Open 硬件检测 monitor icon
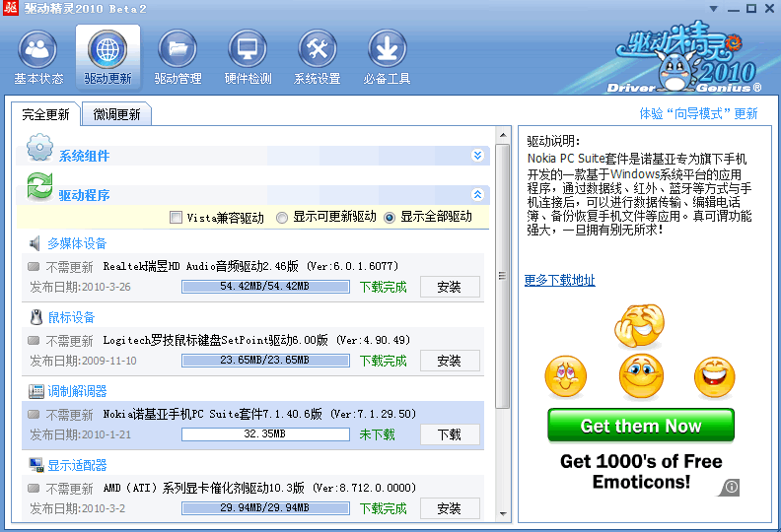Viewport: 781px width, 532px height. point(248,49)
